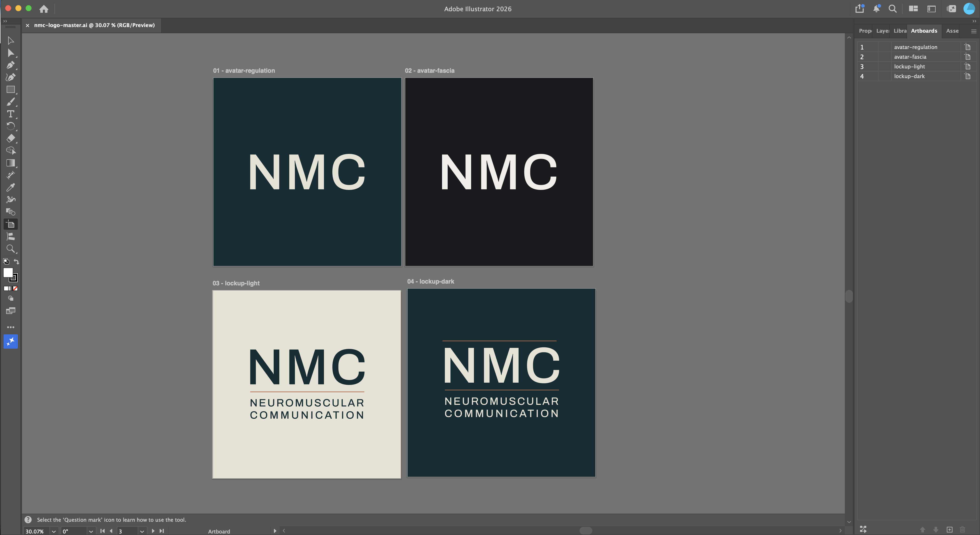This screenshot has width=980, height=535.
Task: Select the Artboard tool
Action: pos(11,224)
